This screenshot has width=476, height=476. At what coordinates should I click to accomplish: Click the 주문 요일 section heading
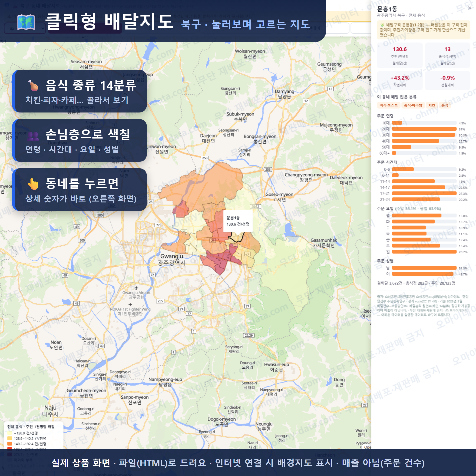385,208
